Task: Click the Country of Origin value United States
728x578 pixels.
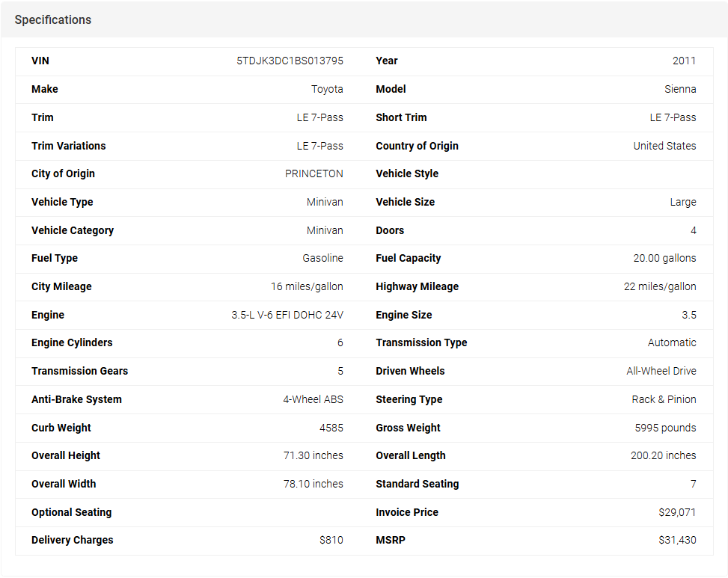Action: pyautogui.click(x=664, y=147)
